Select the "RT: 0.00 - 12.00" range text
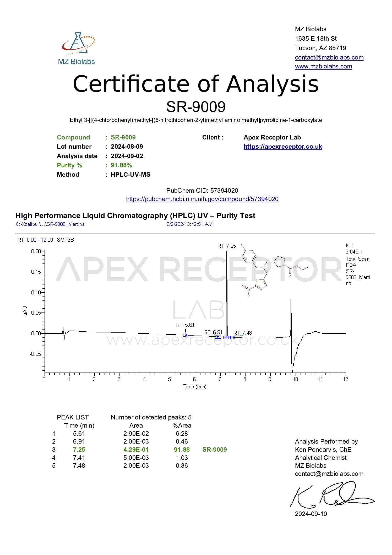This screenshot has height=555, width=392. coord(35,240)
